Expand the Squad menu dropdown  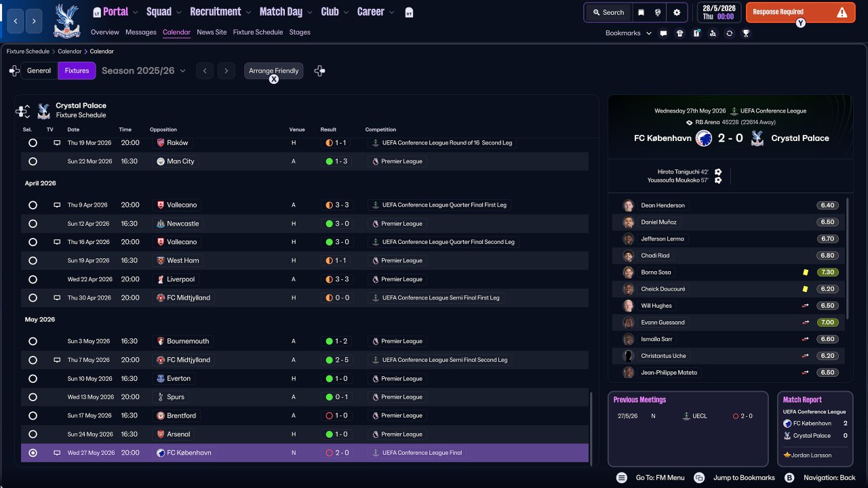pyautogui.click(x=178, y=12)
